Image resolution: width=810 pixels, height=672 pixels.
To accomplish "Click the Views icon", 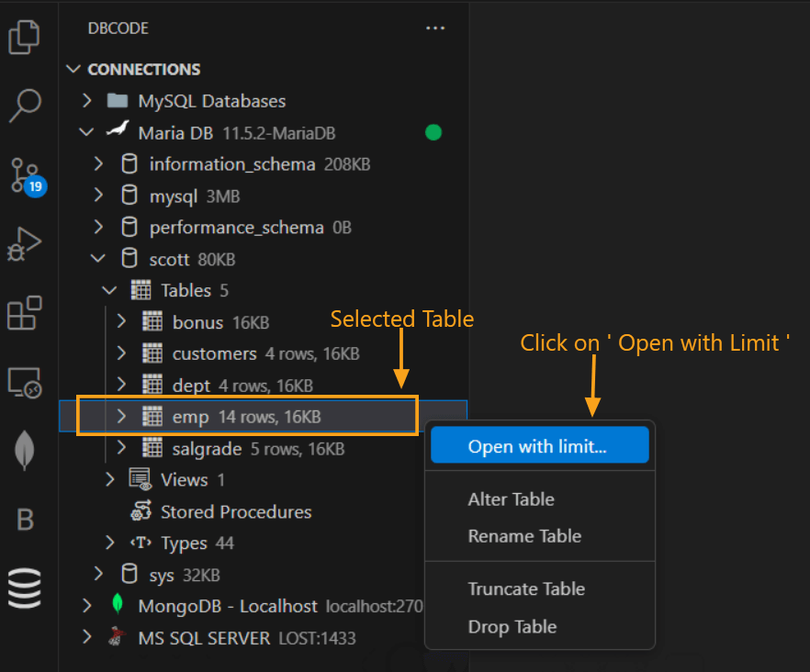I will [x=141, y=479].
